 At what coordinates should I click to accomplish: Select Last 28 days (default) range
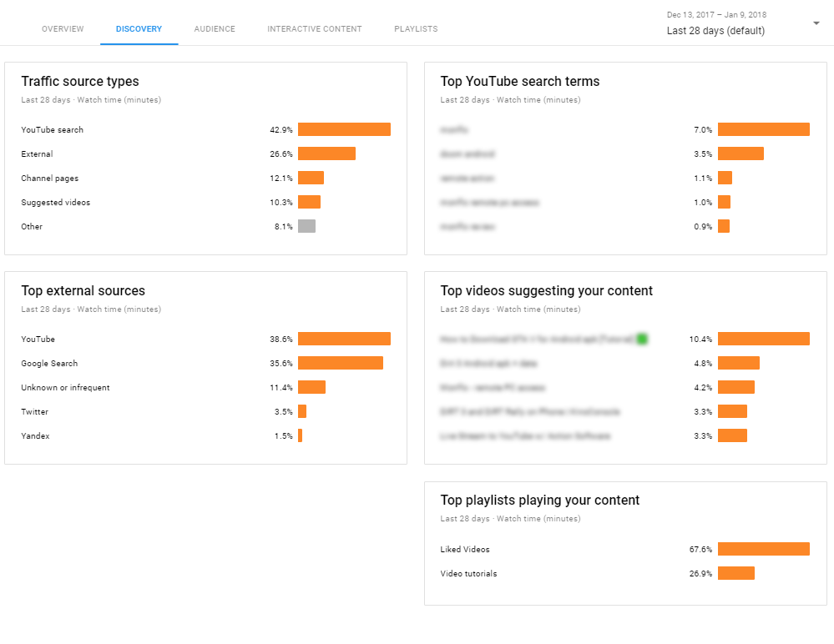coord(715,31)
